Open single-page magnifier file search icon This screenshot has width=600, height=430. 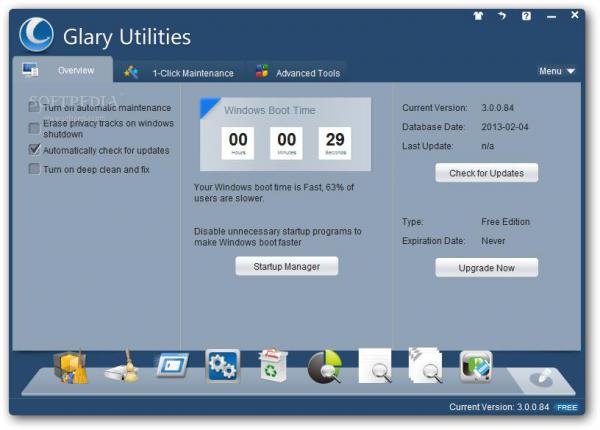(x=375, y=366)
